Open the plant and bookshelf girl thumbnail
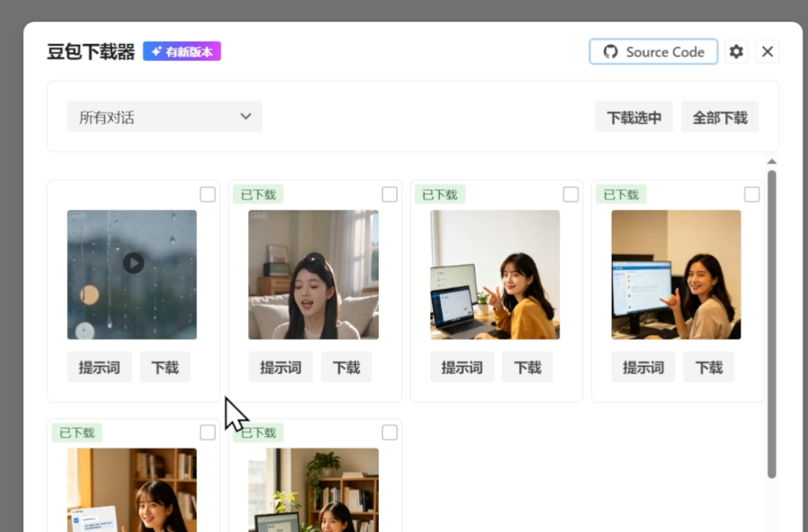Screen dimensions: 808x532 coord(313,490)
